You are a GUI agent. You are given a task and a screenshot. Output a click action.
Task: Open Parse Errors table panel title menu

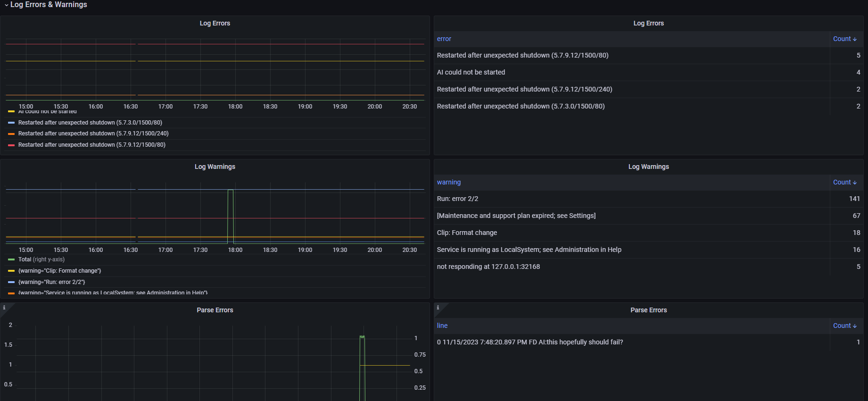[648, 310]
